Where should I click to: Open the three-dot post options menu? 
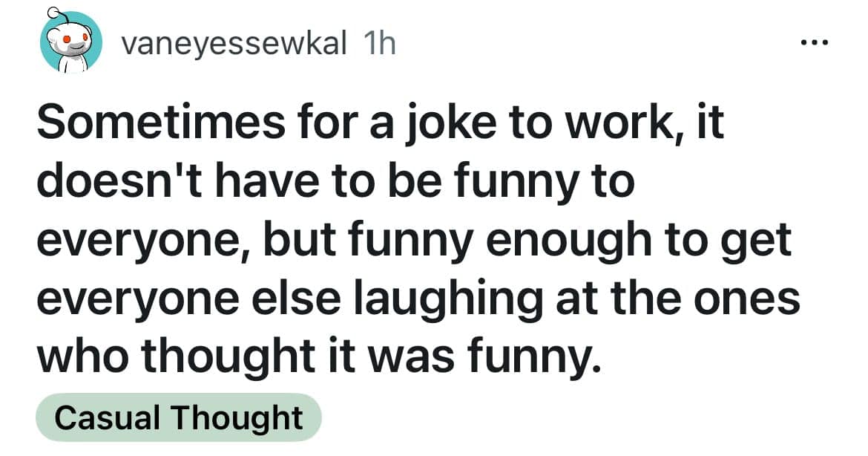pyautogui.click(x=815, y=42)
